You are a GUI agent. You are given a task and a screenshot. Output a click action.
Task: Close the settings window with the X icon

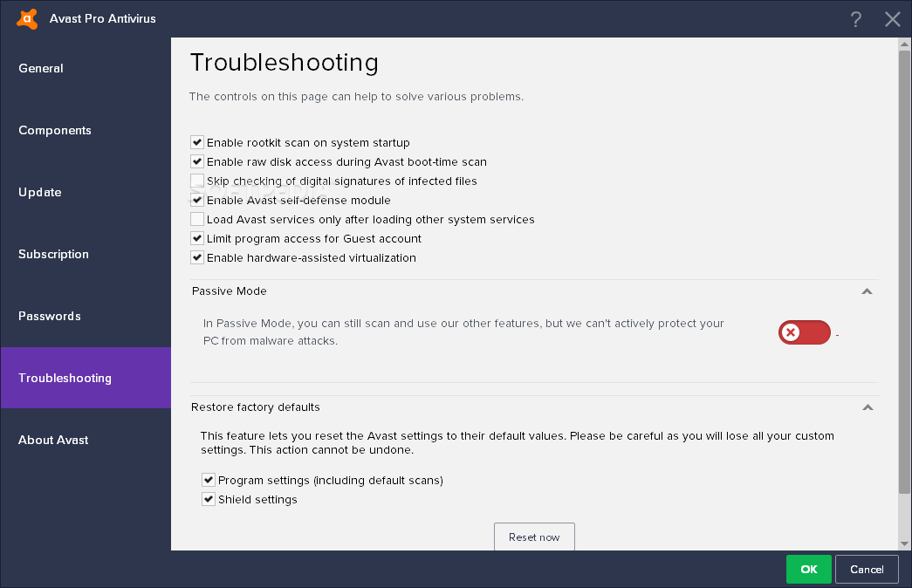coord(892,19)
